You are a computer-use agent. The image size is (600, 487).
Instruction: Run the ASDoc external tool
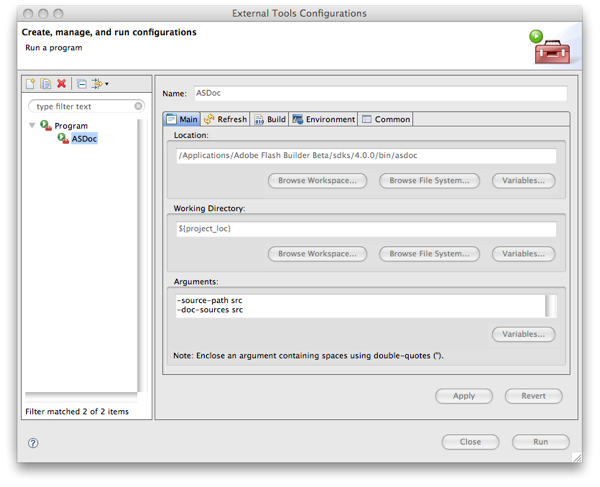(541, 442)
